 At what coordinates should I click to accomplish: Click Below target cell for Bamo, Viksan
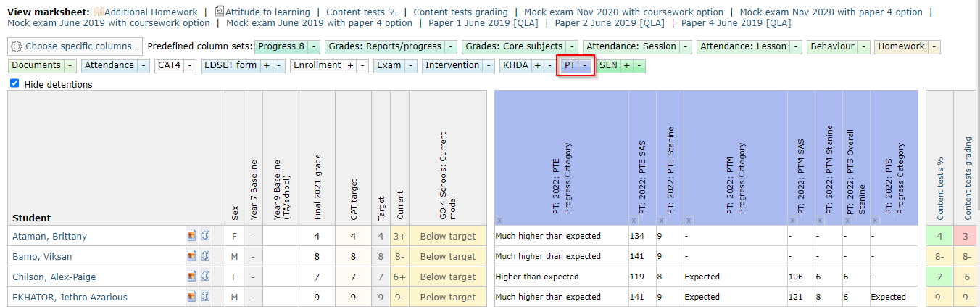[447, 256]
